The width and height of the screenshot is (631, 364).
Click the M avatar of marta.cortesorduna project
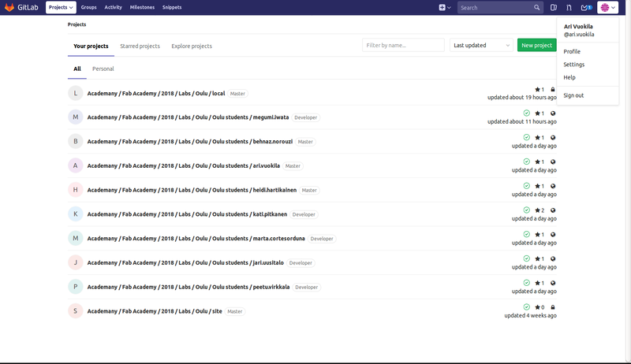(x=75, y=238)
